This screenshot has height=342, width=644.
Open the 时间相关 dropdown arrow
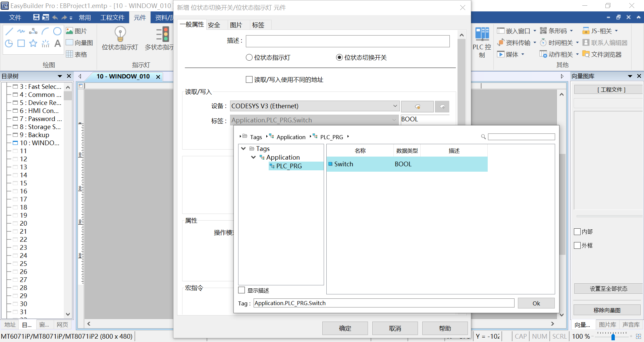coord(577,43)
